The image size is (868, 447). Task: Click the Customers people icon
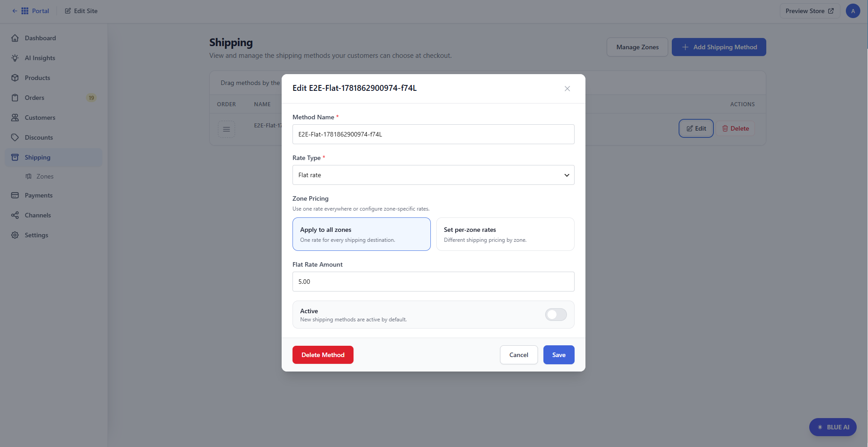tap(15, 118)
